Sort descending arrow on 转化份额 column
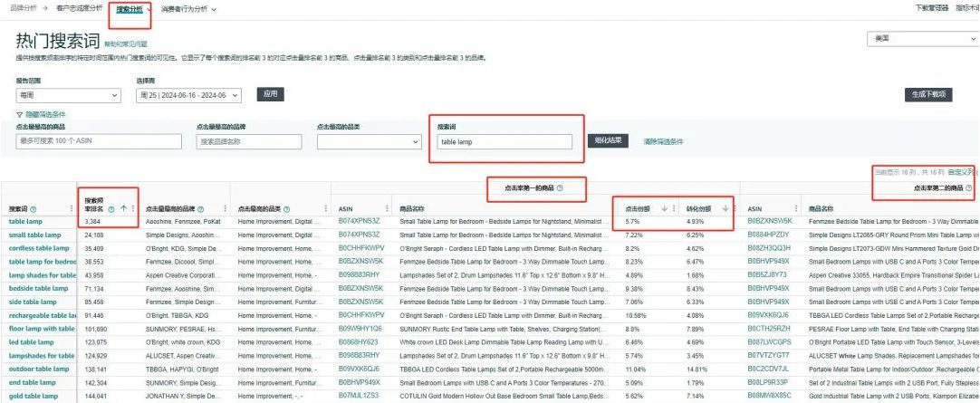Image resolution: width=980 pixels, height=403 pixels. coord(725,208)
